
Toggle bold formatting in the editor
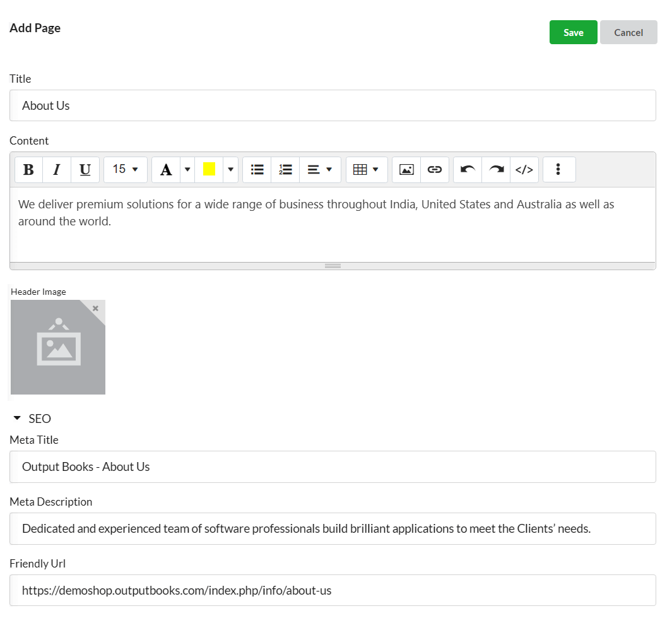click(x=29, y=170)
